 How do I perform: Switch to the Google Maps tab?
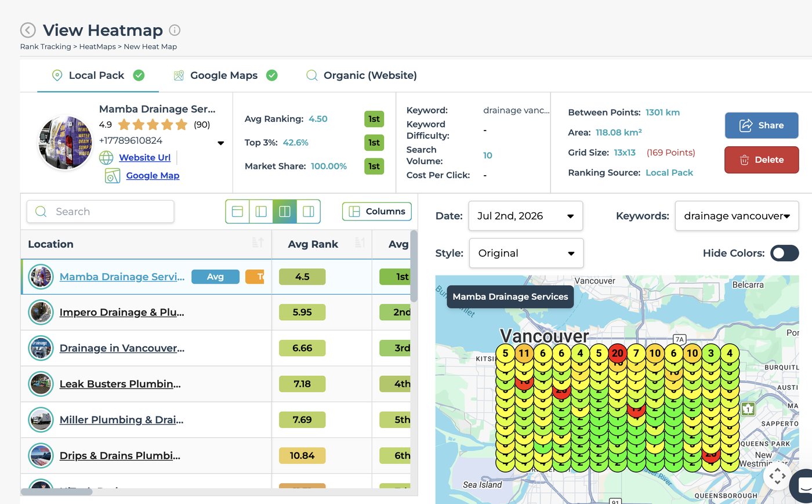coord(225,75)
